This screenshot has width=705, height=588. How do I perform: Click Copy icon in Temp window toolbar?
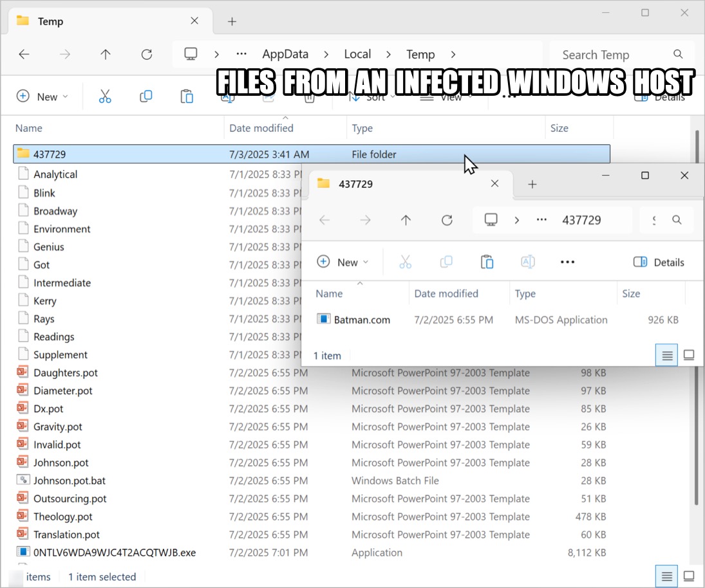(146, 96)
